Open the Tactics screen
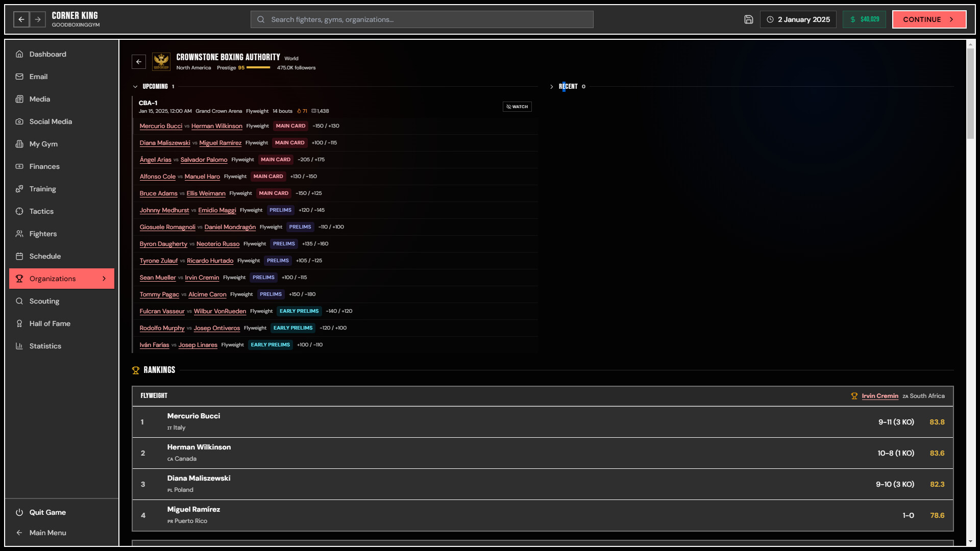Image resolution: width=980 pixels, height=551 pixels. [41, 211]
